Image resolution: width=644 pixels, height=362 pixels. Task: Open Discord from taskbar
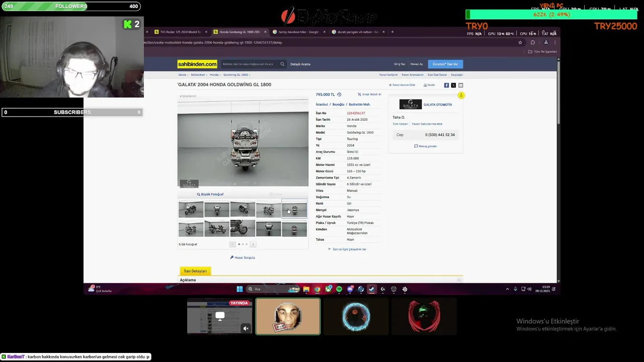click(350, 289)
